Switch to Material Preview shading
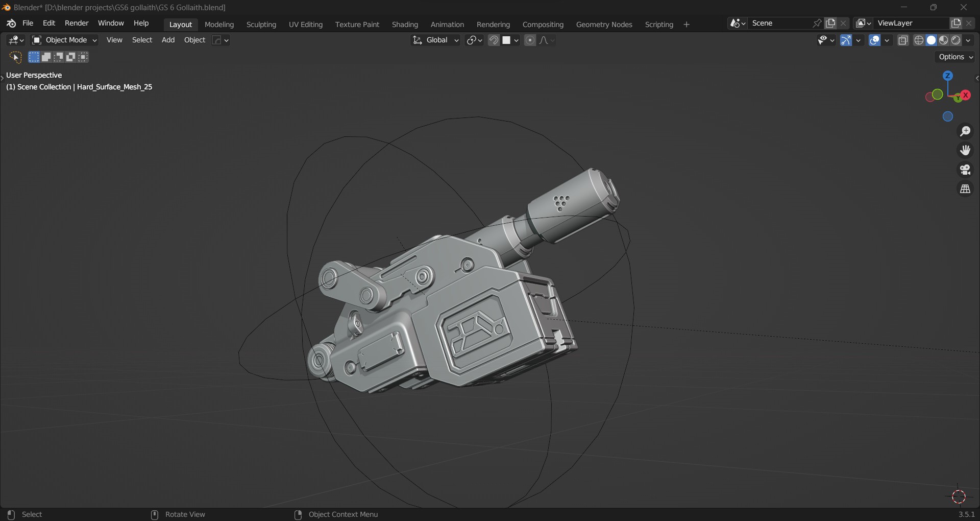This screenshot has height=521, width=980. (x=944, y=40)
